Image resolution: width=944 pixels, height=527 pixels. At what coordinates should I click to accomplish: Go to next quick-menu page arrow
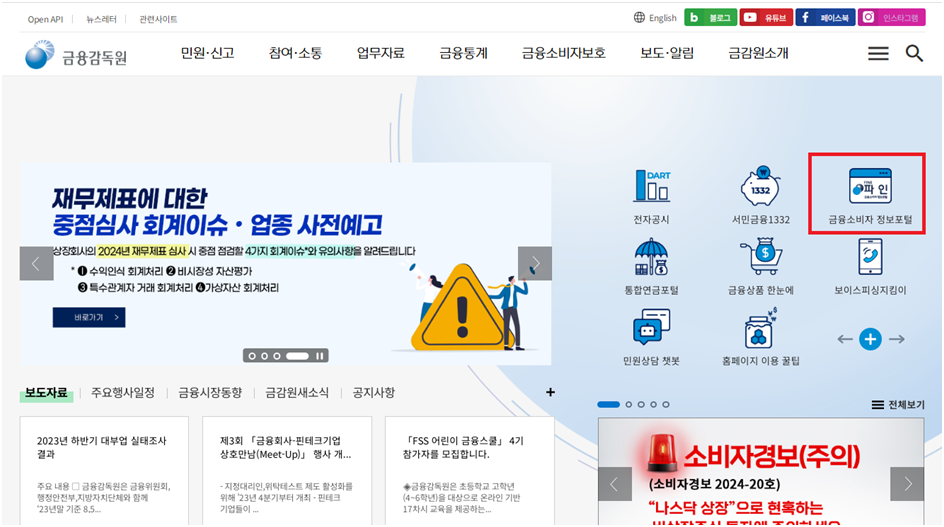click(896, 339)
